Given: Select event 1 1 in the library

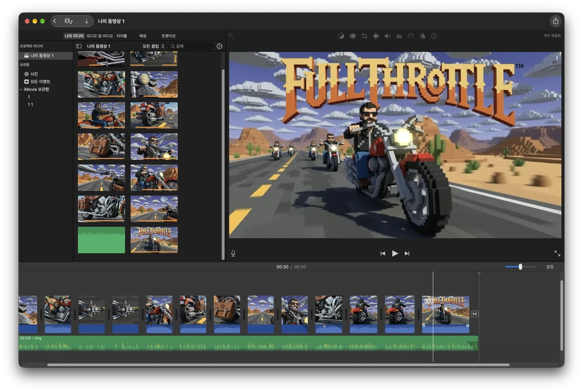Looking at the screenshot, I should coord(30,104).
